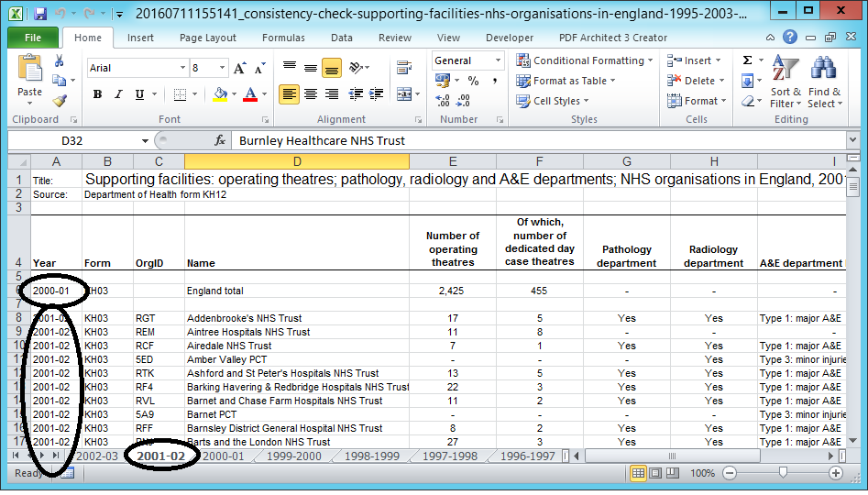Click column D header
Screen dimensions: 868x495
(x=297, y=161)
